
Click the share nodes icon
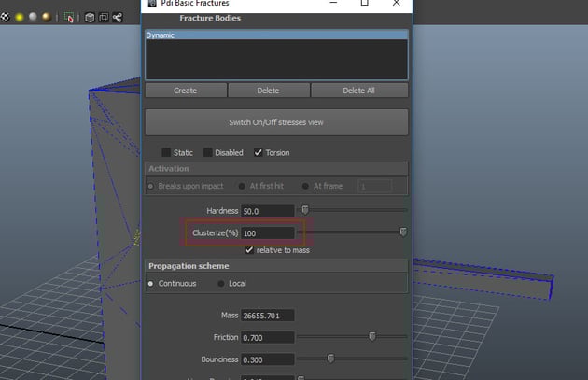[117, 17]
